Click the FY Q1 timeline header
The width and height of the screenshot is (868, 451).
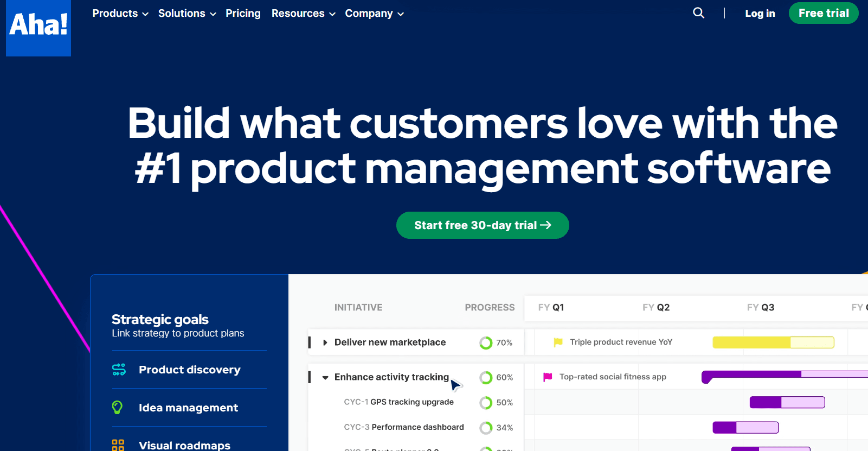(x=551, y=308)
